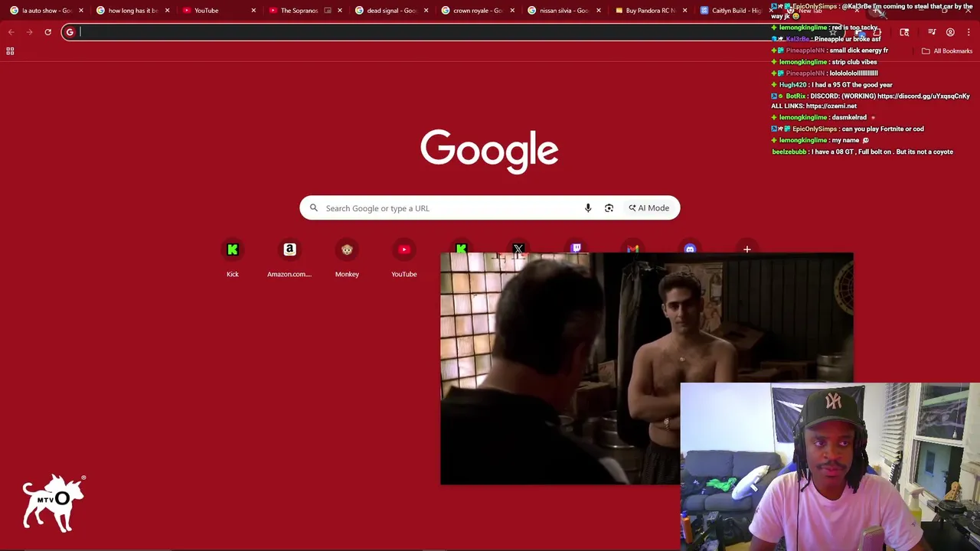Open the Discord shortcut
This screenshot has width=980, height=551.
(690, 246)
